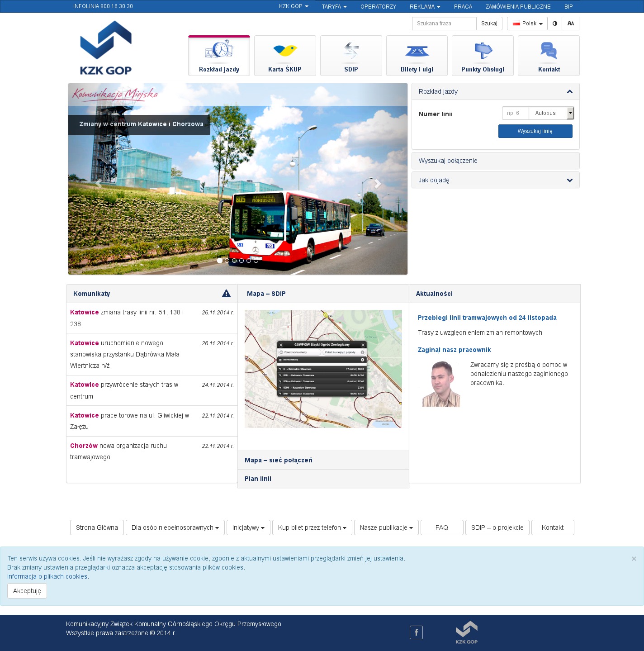Screen dimensions: 644x651
Task: Click the Komunikaty warning triangle icon
Action: [x=226, y=294]
